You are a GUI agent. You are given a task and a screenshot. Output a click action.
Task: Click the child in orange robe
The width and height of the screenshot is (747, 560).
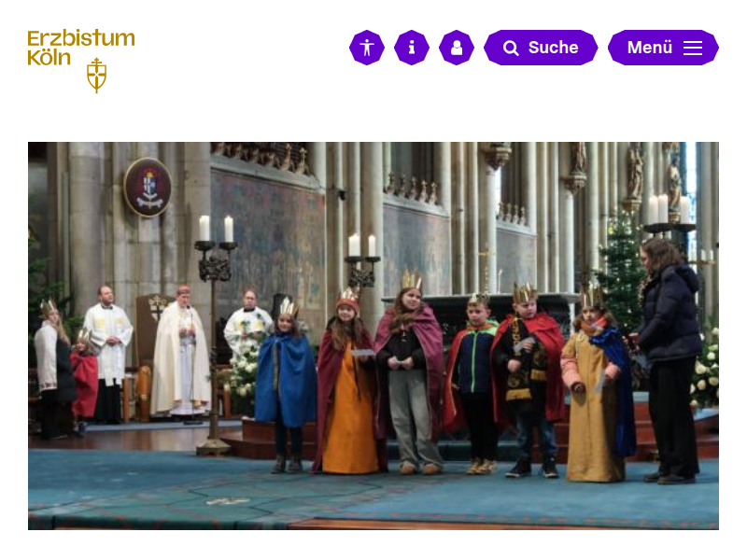tap(347, 381)
